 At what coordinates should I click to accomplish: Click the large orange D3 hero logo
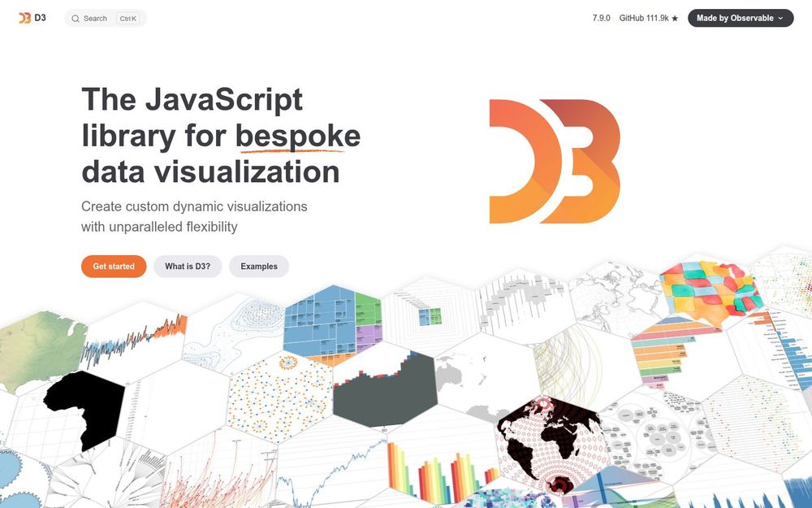555,161
